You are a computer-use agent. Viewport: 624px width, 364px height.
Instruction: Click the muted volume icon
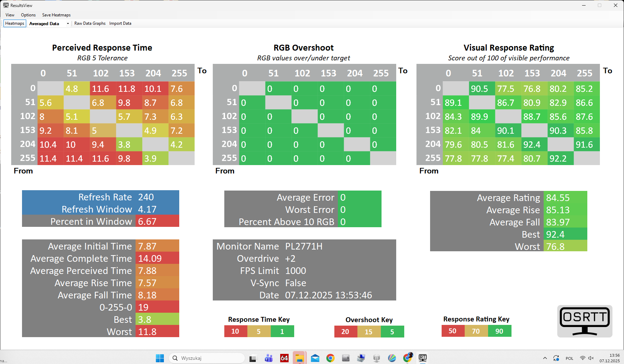[x=591, y=358]
